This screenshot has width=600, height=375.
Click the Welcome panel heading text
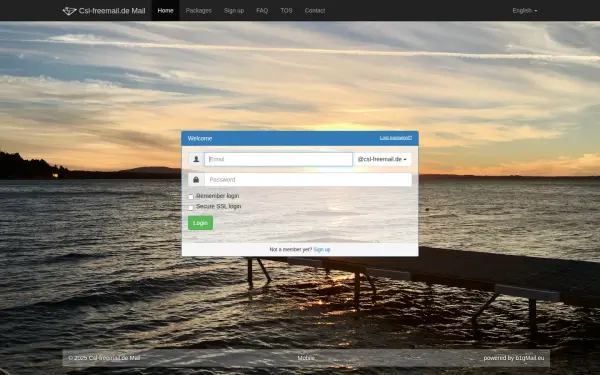click(x=200, y=139)
